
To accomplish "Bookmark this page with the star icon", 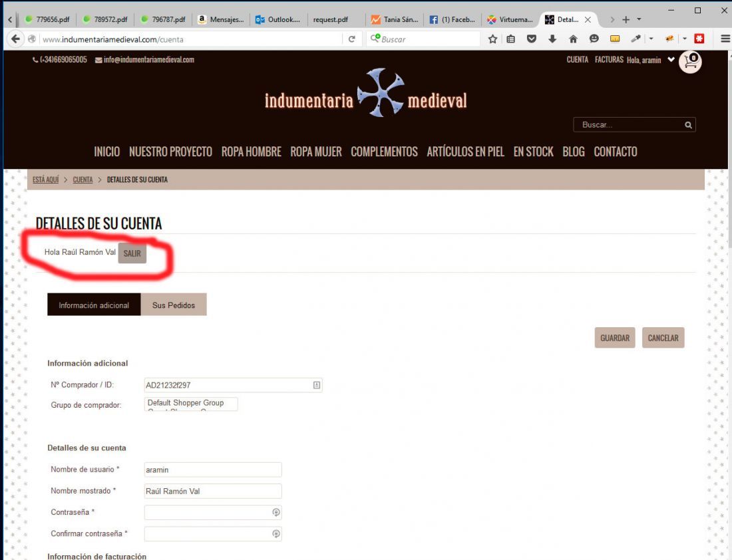I will (x=492, y=39).
